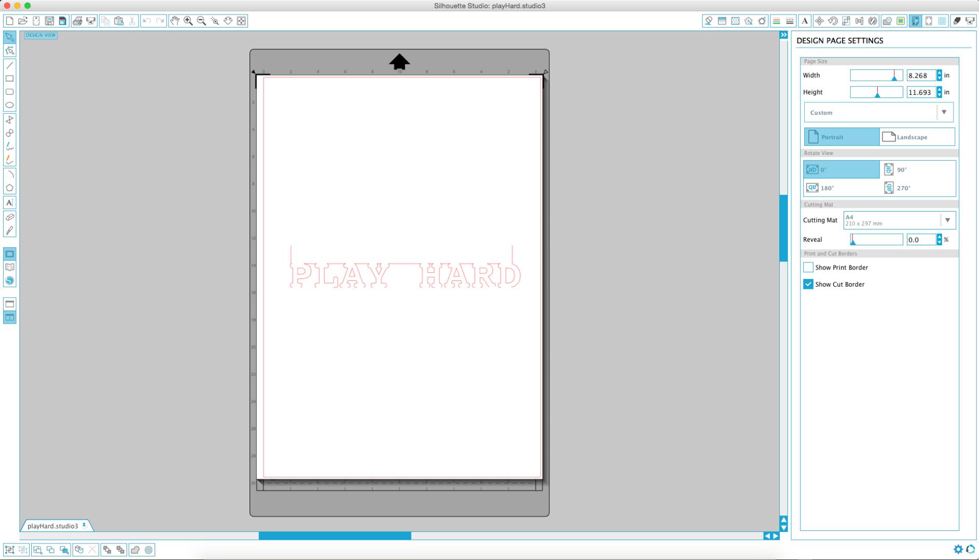The width and height of the screenshot is (979, 560).
Task: Select the Eraser tool
Action: (x=9, y=217)
